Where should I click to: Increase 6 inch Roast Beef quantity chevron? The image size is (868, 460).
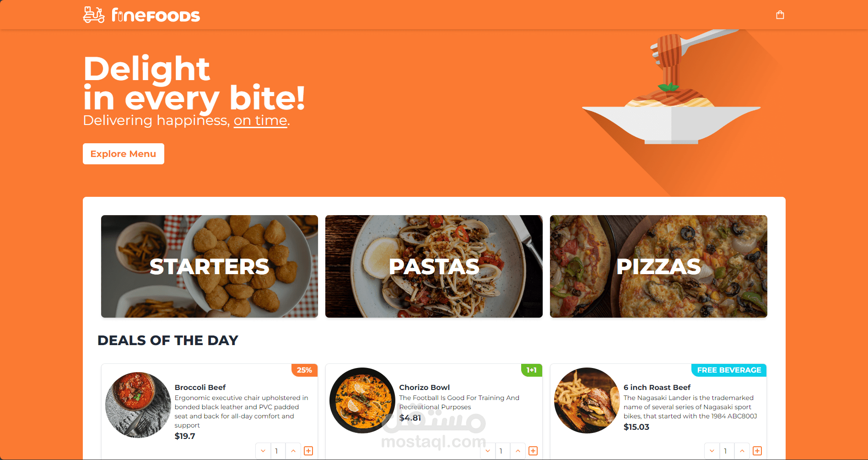(742, 451)
